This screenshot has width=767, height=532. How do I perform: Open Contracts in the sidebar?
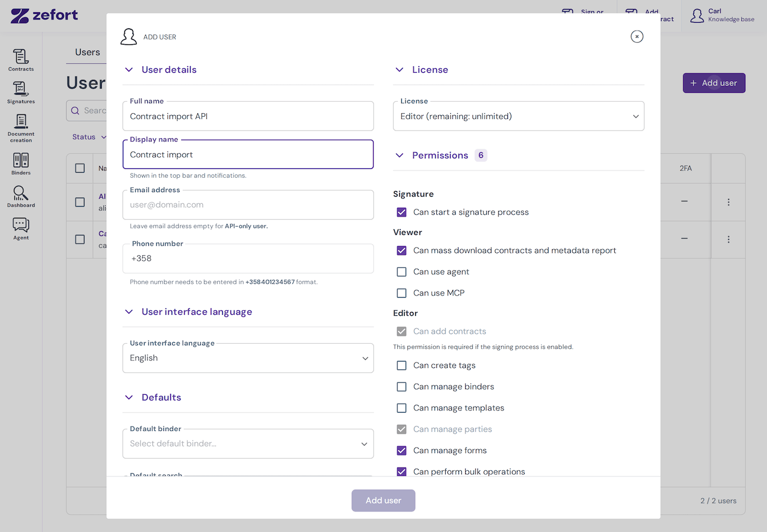[x=21, y=60]
